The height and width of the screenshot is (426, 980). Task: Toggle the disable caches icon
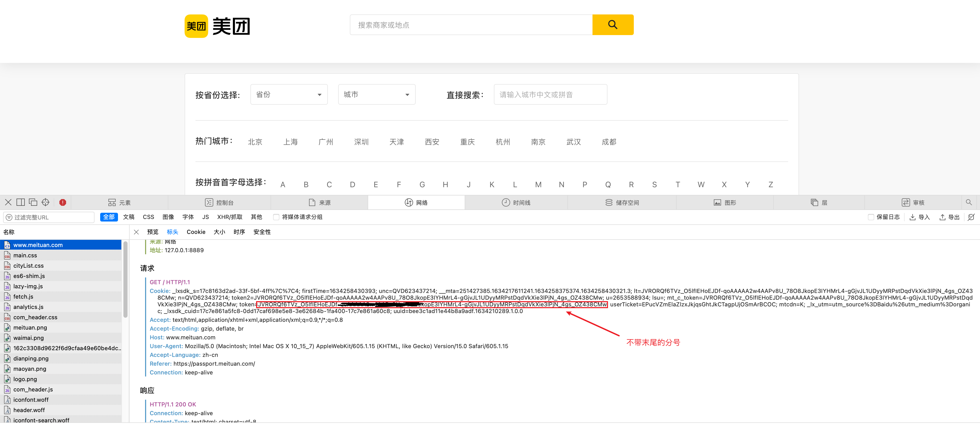[971, 217]
